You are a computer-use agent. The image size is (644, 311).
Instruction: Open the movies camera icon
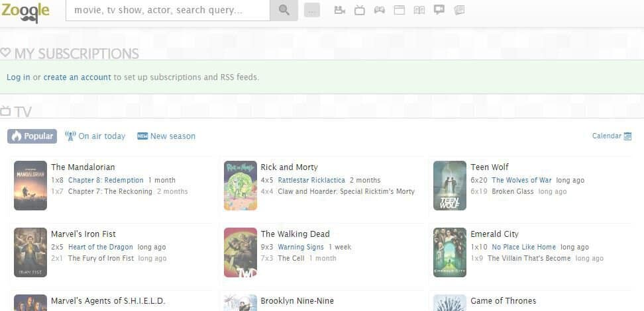[339, 10]
